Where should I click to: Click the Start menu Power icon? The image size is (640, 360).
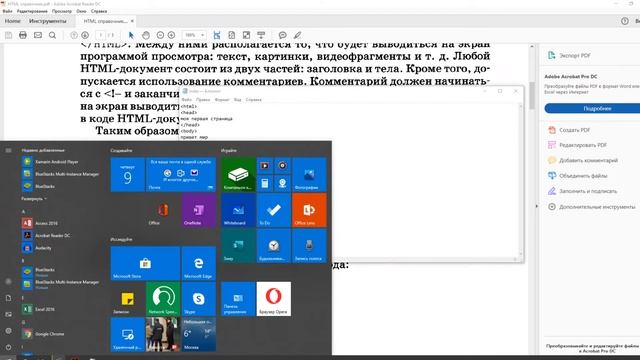click(9, 347)
